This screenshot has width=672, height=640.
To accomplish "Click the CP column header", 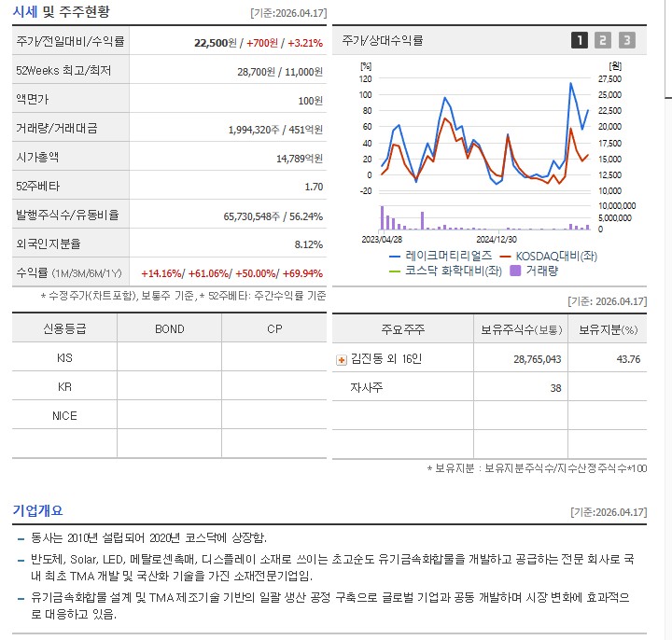I will click(x=274, y=329).
